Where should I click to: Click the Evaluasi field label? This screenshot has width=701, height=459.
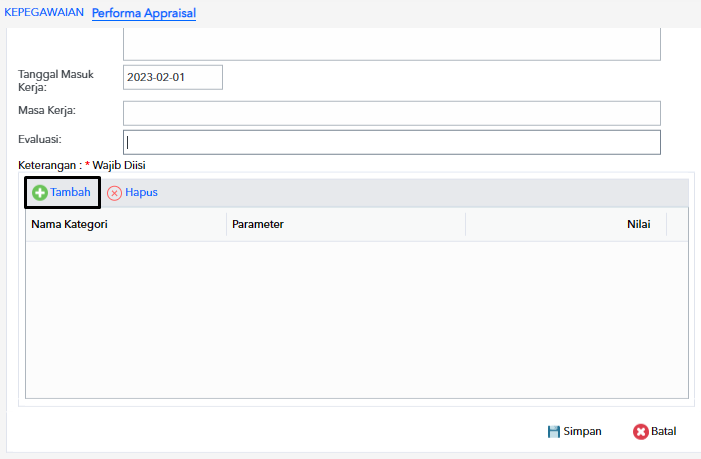tap(40, 139)
